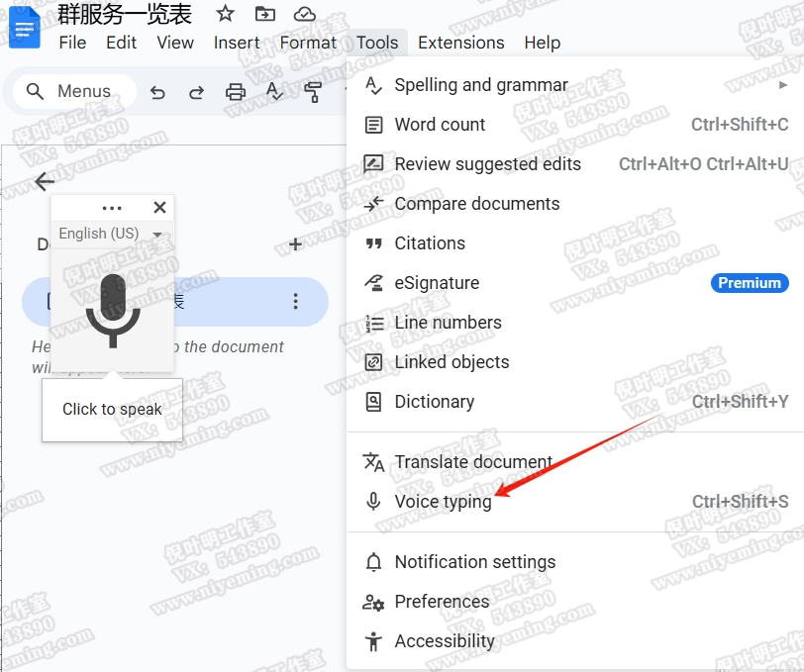Click the Paint format roller icon
This screenshot has width=804, height=672.
[x=313, y=92]
